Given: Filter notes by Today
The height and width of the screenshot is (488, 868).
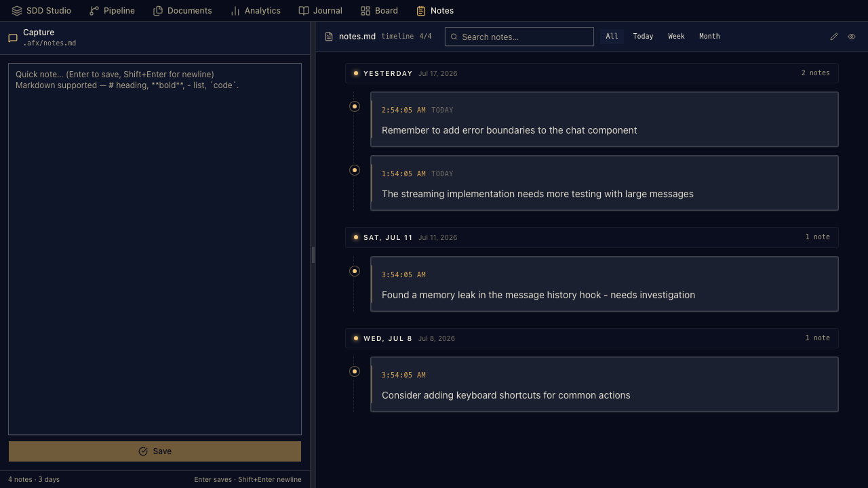Looking at the screenshot, I should click(x=643, y=37).
